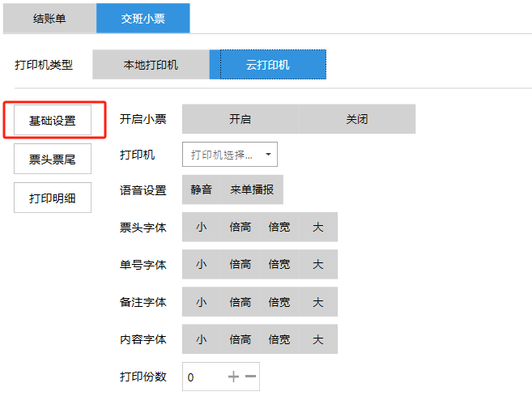Click the plus icon for print copies
Screen dimensions: 532x413
click(233, 377)
